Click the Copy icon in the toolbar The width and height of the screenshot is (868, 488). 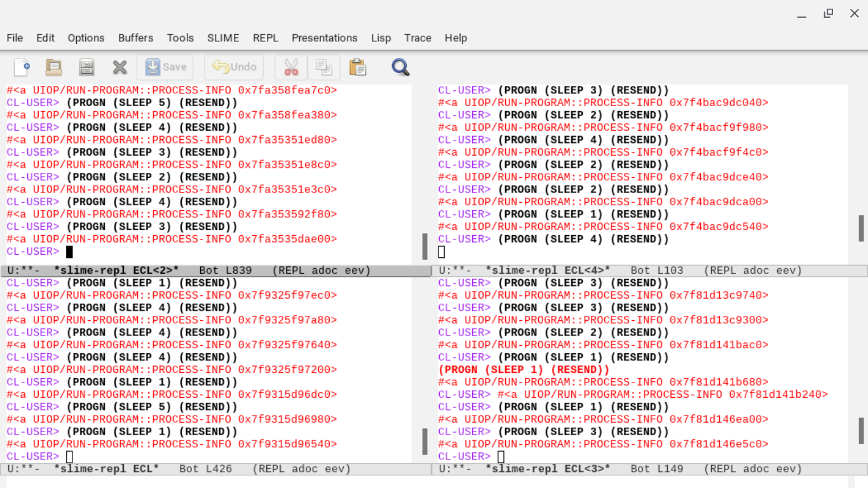pyautogui.click(x=324, y=67)
